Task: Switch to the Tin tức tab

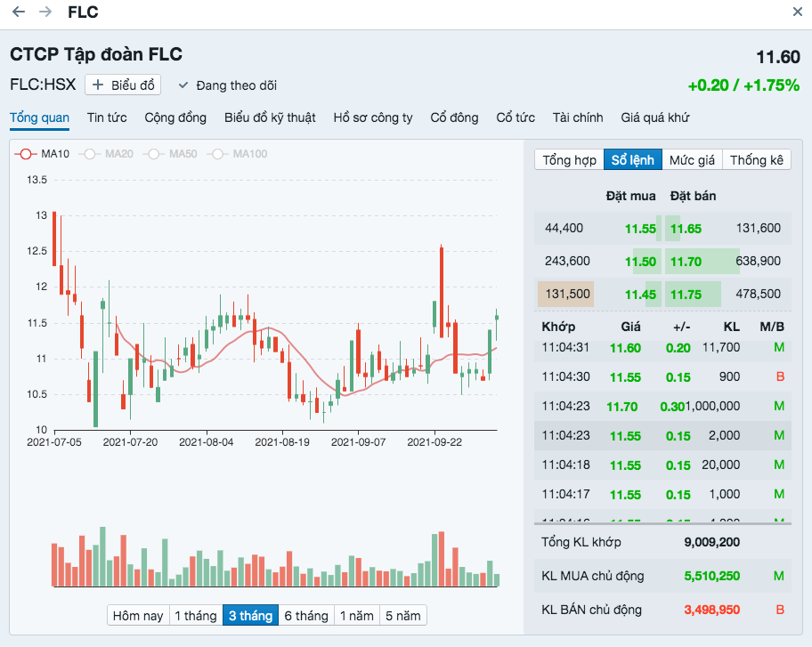Action: point(107,117)
